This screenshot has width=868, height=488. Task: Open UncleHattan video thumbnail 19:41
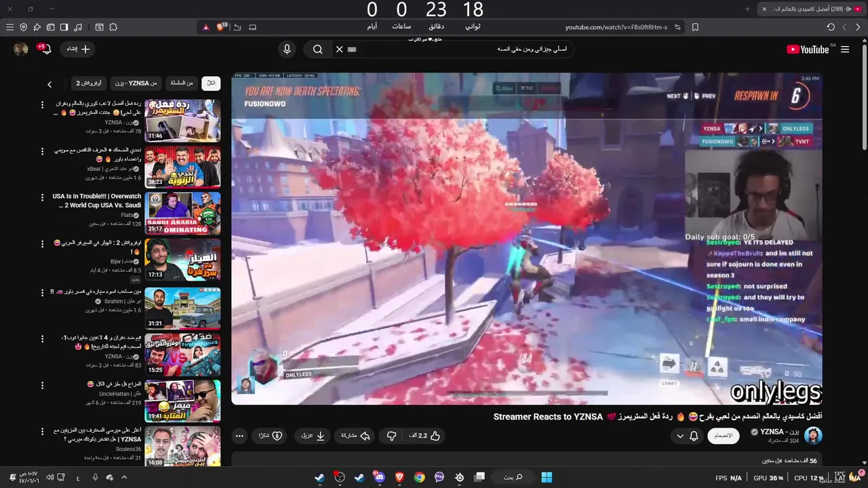tap(182, 401)
